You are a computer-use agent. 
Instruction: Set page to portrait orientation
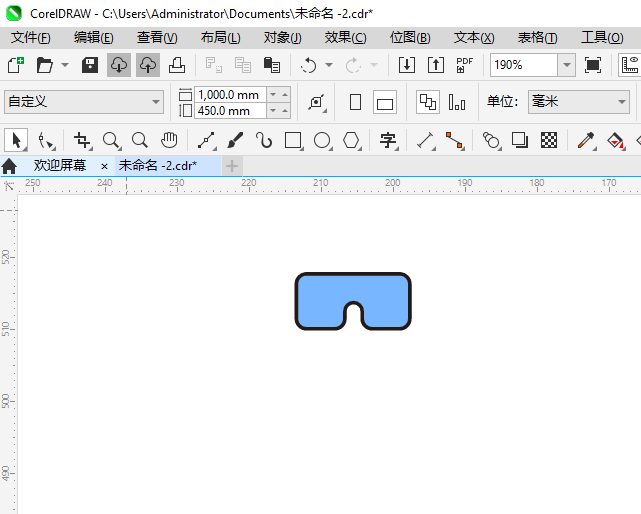(356, 102)
